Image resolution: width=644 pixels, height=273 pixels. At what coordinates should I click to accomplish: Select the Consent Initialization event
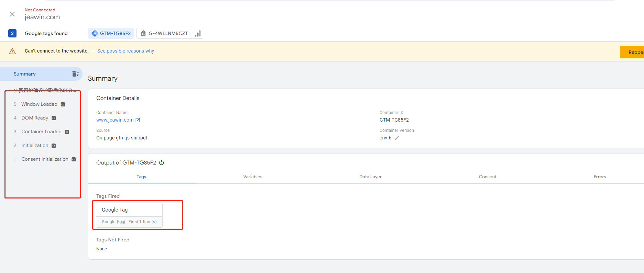point(45,159)
